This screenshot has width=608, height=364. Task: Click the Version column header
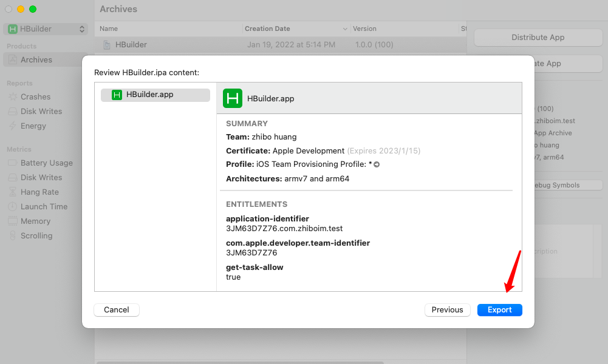pos(364,29)
